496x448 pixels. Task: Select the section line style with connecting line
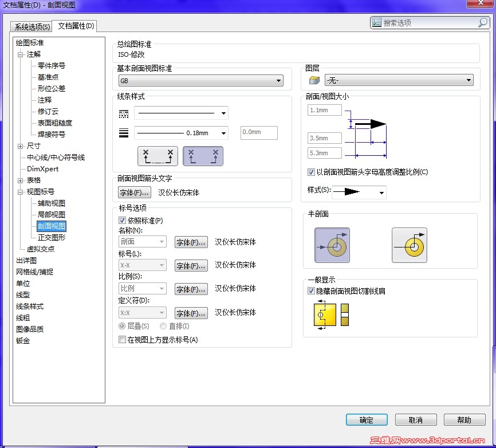[x=158, y=156]
